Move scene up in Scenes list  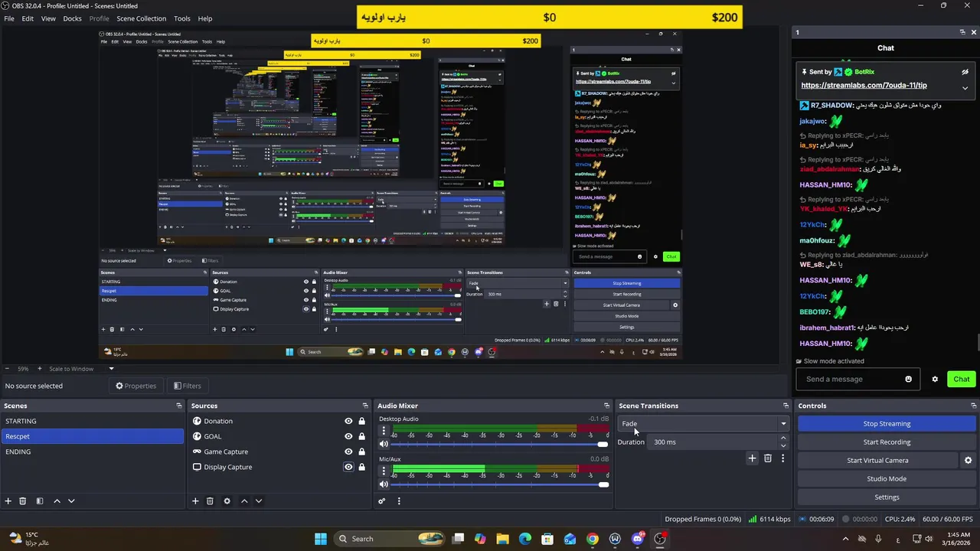(57, 501)
